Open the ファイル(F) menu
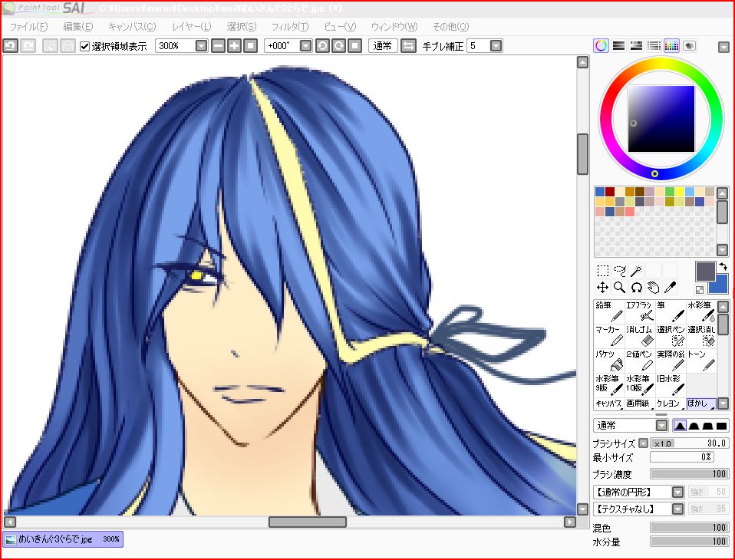The width and height of the screenshot is (735, 560). click(x=28, y=27)
